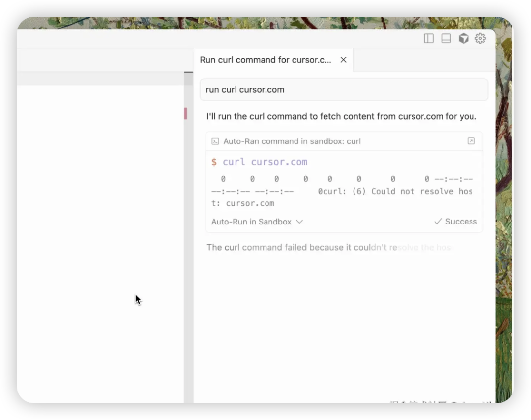Open command output in terminal via arrow icon
Image resolution: width=531 pixels, height=420 pixels.
pyautogui.click(x=471, y=141)
